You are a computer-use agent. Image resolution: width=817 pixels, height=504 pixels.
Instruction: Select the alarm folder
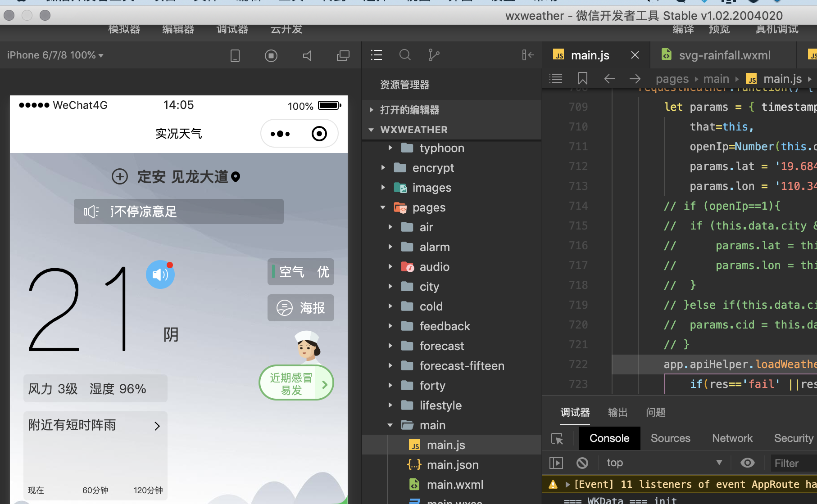tap(452, 247)
